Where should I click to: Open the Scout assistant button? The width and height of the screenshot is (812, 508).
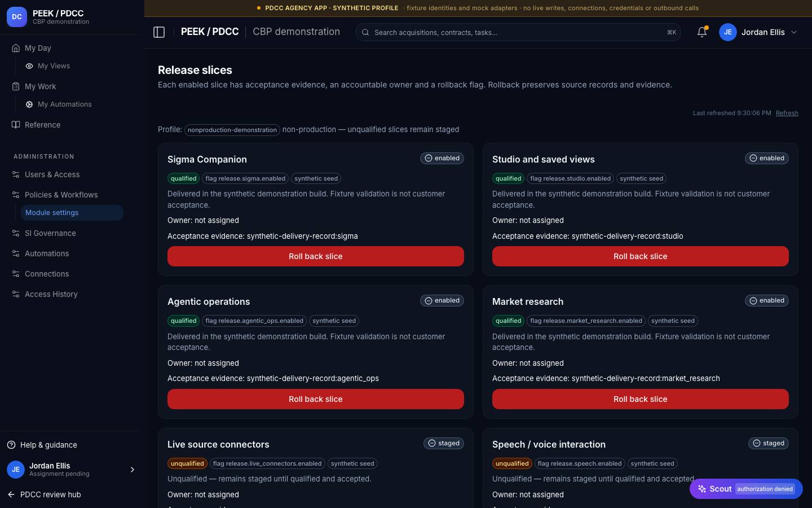tap(746, 489)
